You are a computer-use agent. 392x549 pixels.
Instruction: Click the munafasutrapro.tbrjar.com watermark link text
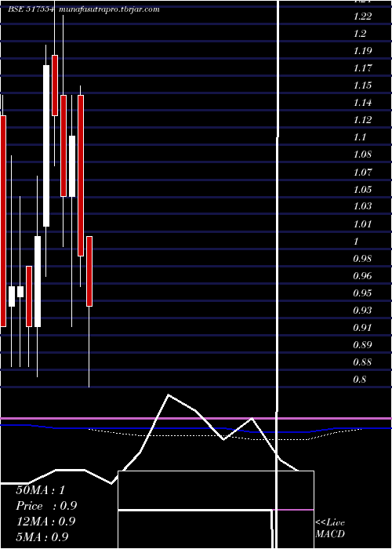[x=110, y=9]
